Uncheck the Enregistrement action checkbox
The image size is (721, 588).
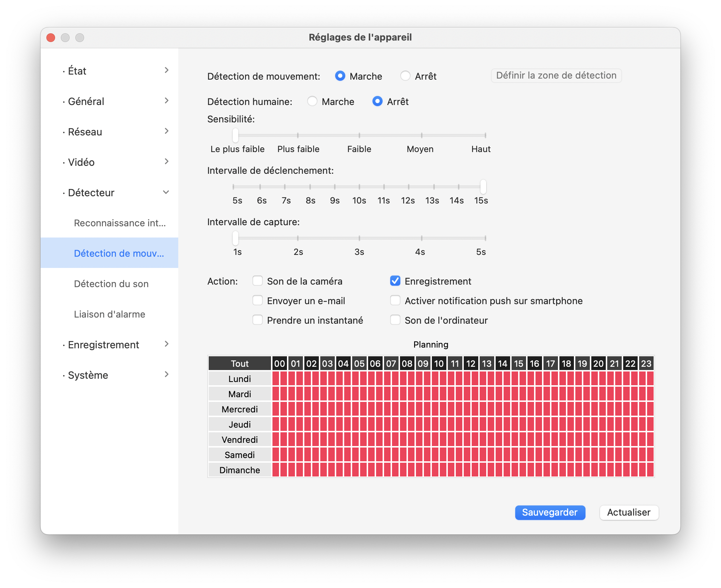click(395, 281)
